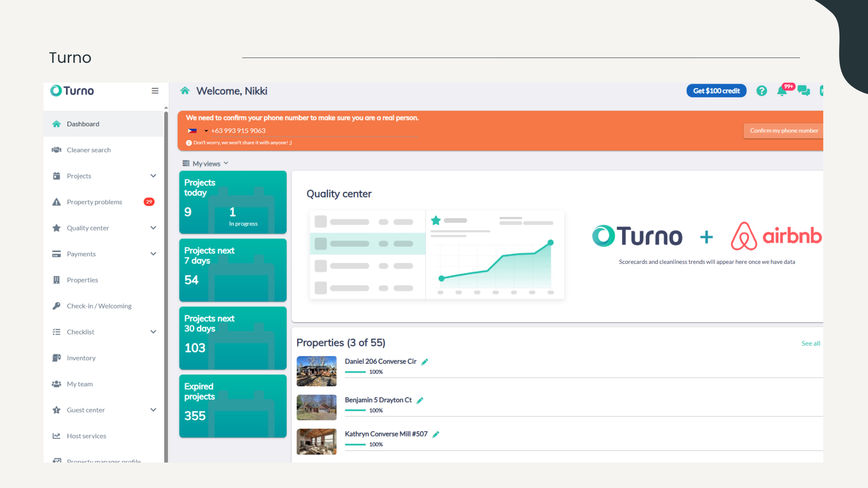Open Benjamin 5 Drayton Ct thumbnail
Screen dimensions: 868x488
(x=316, y=408)
